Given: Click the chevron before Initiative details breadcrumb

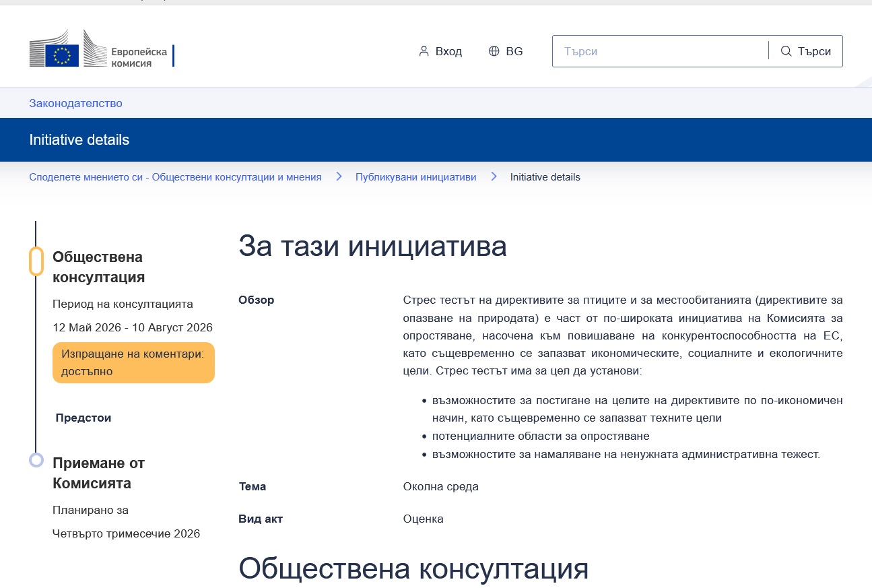Looking at the screenshot, I should coord(494,176).
